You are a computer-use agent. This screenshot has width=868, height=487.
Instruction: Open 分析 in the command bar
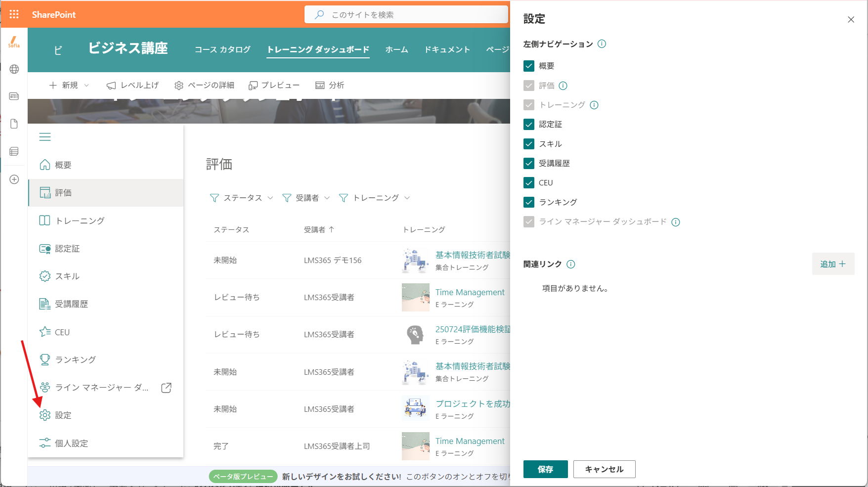[x=330, y=86]
